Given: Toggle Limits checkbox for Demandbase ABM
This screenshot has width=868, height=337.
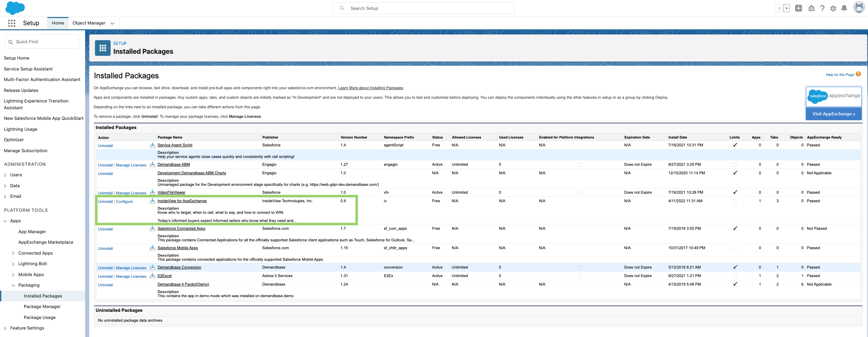Looking at the screenshot, I should coord(735,165).
